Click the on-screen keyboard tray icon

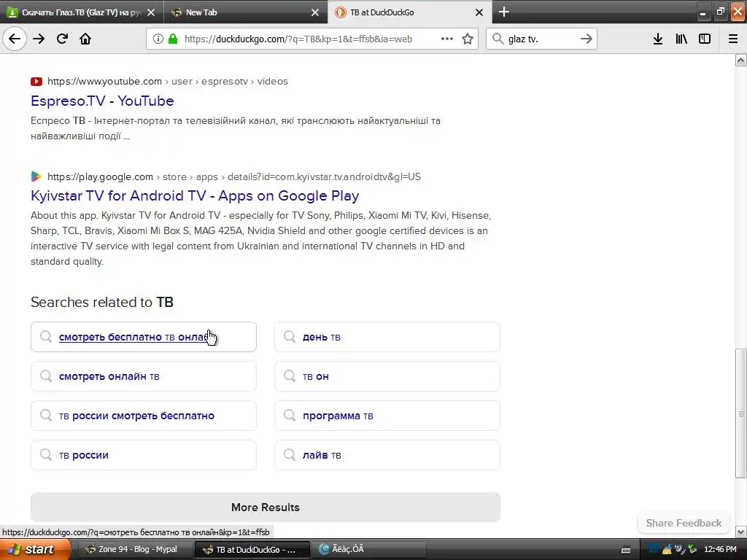tap(625, 550)
